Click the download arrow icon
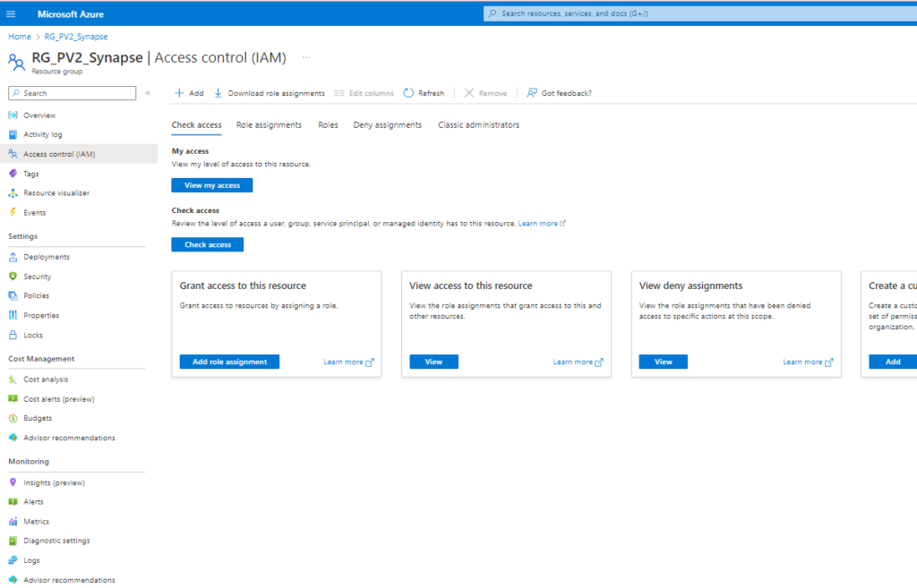 click(219, 93)
